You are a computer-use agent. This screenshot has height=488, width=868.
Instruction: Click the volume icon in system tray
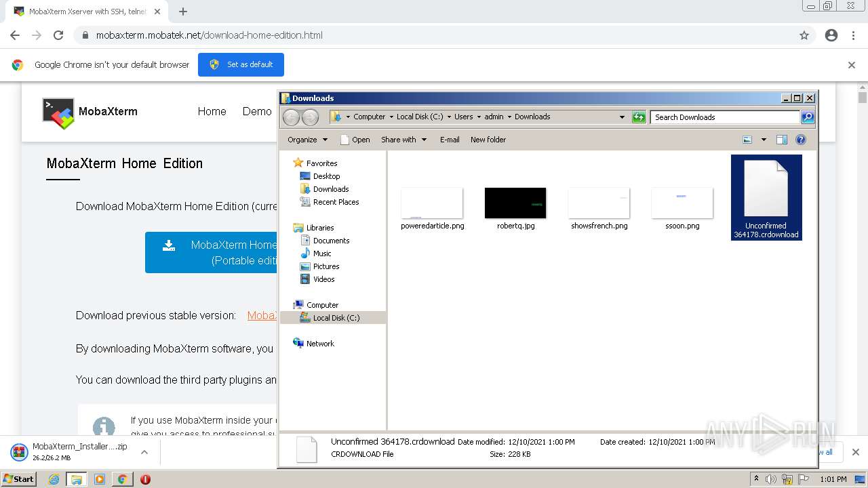point(771,479)
